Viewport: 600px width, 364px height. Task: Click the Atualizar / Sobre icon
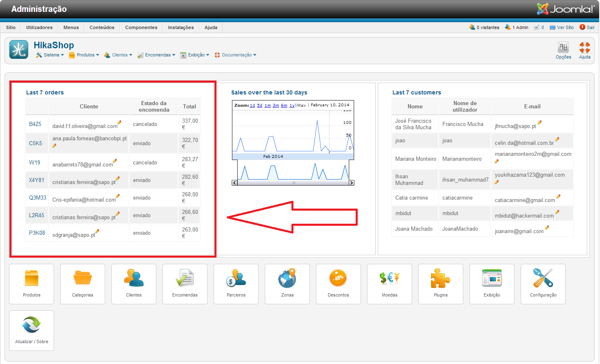[x=32, y=330]
